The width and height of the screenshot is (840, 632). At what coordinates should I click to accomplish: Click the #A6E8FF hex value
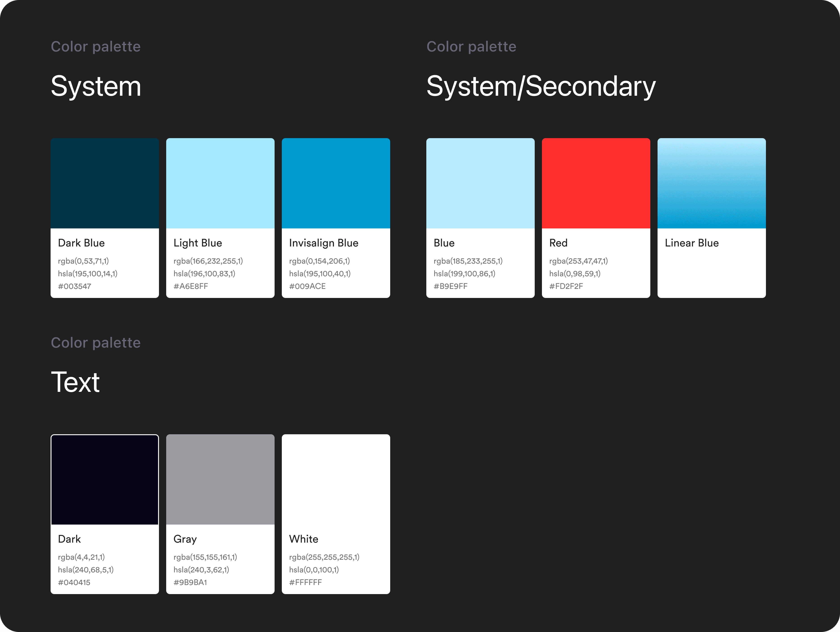pyautogui.click(x=191, y=286)
